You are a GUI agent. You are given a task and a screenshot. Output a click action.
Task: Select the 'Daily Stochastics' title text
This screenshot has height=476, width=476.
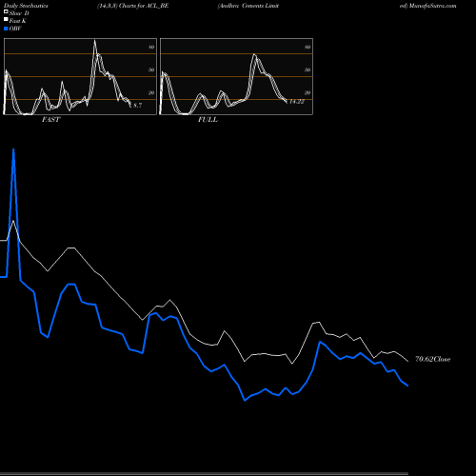click(x=26, y=6)
